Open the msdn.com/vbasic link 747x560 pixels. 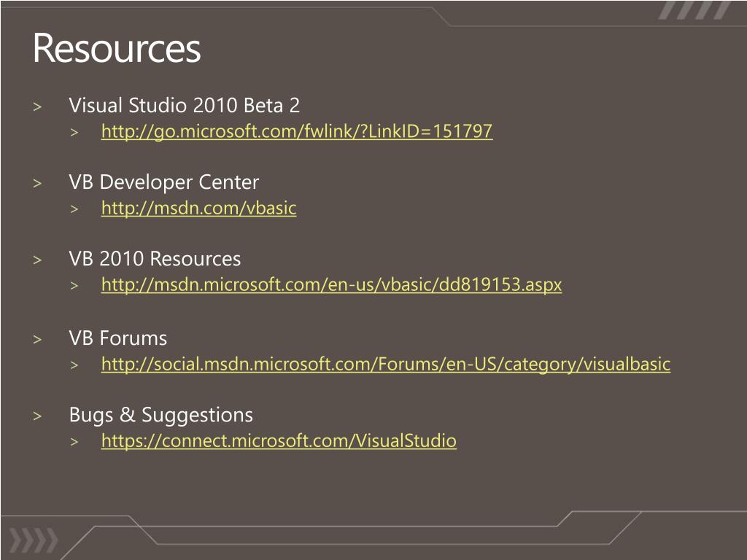click(x=198, y=208)
